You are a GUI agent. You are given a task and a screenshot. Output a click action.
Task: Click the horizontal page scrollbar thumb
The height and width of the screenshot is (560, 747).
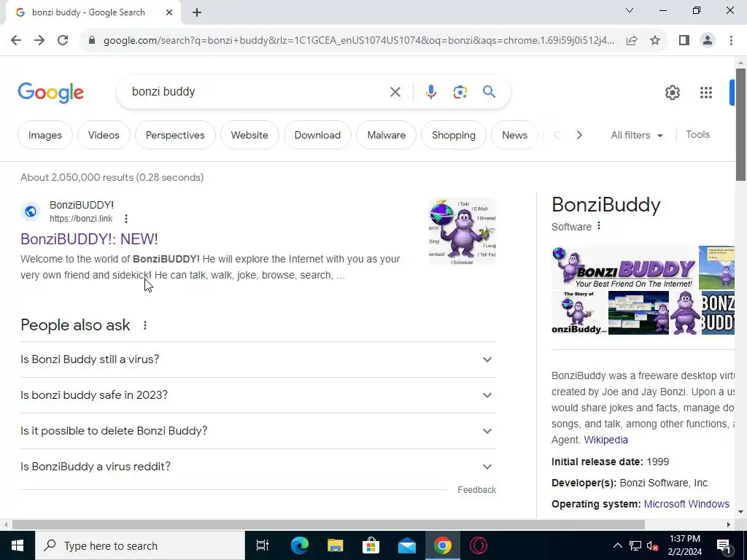coord(328,524)
